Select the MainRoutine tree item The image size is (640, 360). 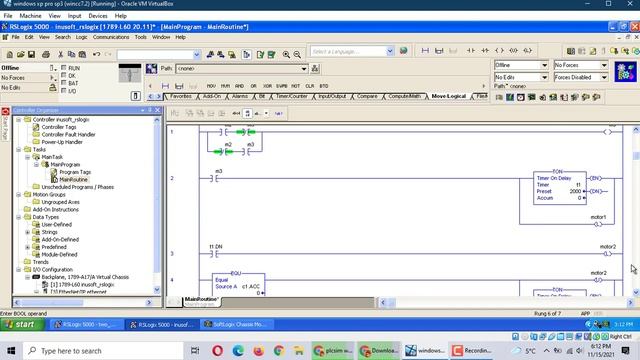73,180
